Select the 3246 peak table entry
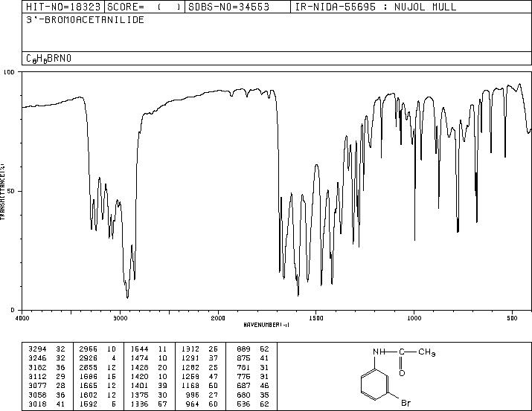This screenshot has width=532, height=411. click(x=47, y=358)
